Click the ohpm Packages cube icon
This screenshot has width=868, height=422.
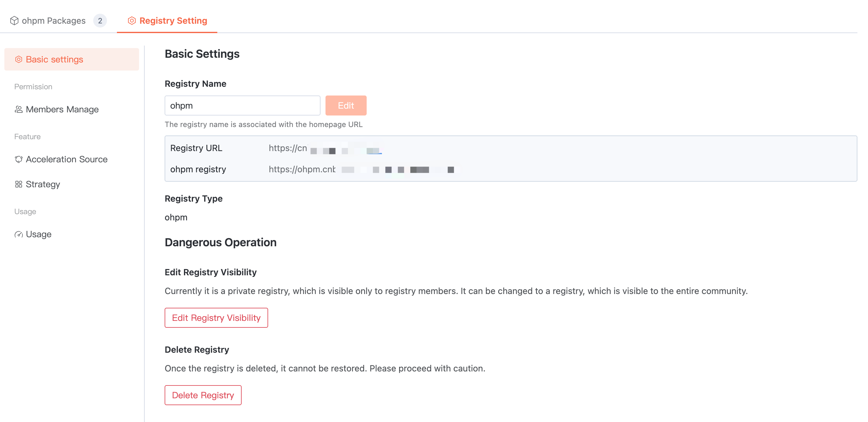point(14,21)
